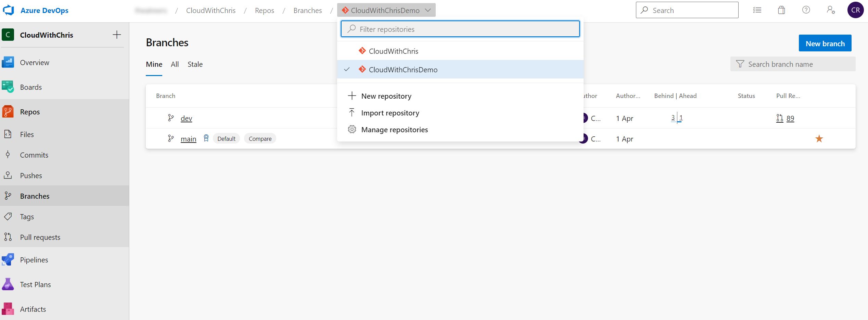
Task: Open the main branch link
Action: 188,139
